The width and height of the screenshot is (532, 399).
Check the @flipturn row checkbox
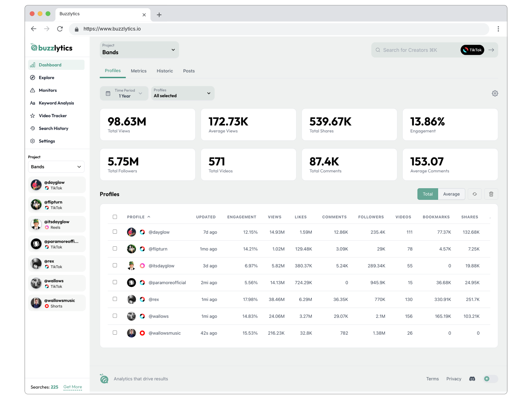coord(115,249)
